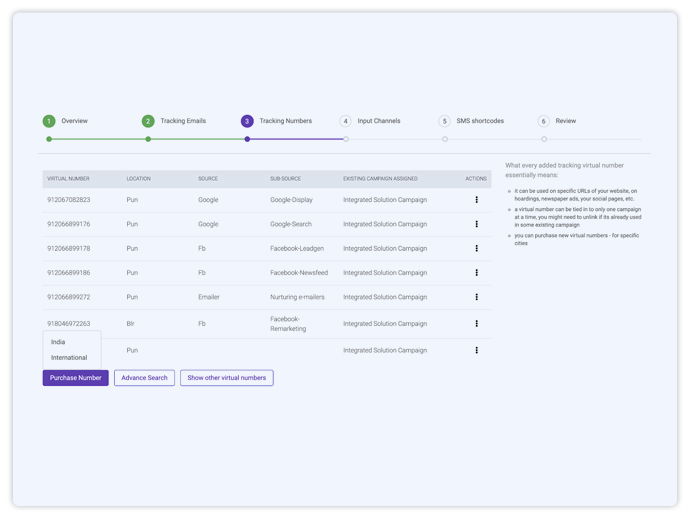
Task: Open actions menu for number 912066899186
Action: click(x=476, y=273)
